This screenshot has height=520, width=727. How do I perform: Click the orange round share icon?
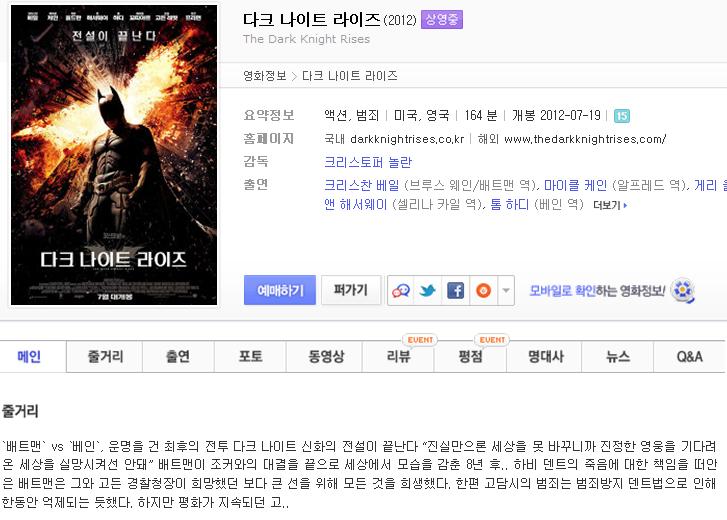coord(483,291)
